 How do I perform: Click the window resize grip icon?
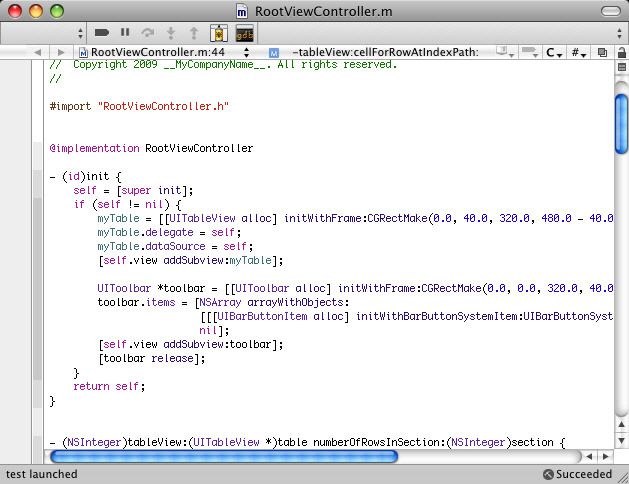623,477
